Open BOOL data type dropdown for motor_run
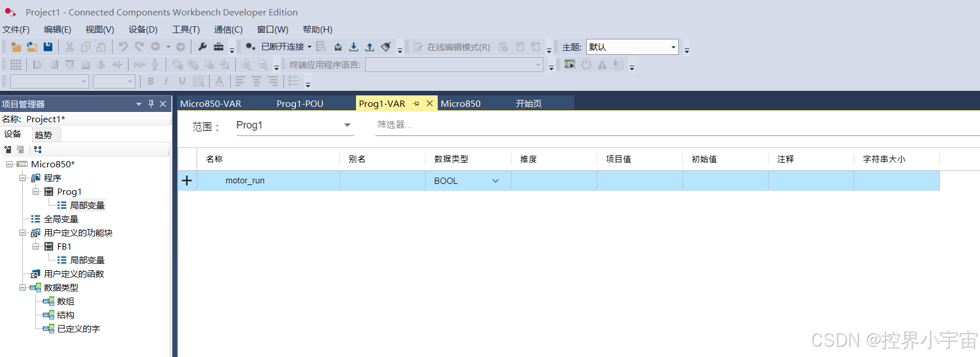The height and width of the screenshot is (357, 980). pyautogui.click(x=495, y=181)
